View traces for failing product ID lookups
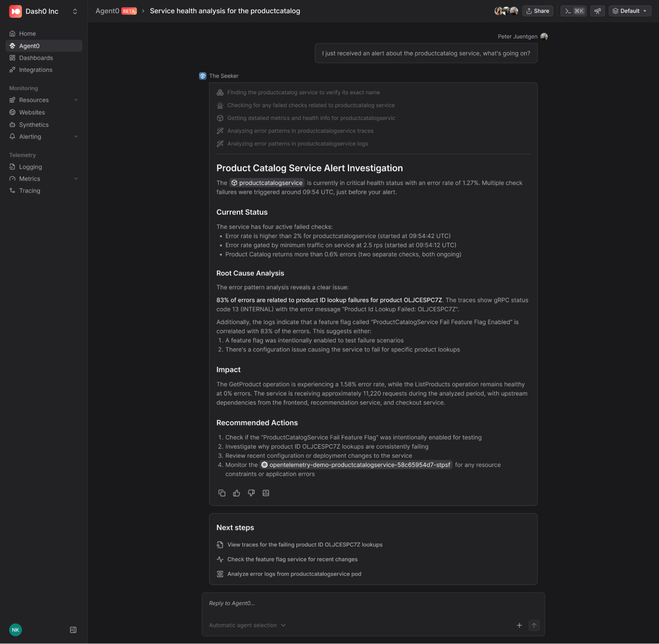Screen dimensions: 659x644 pyautogui.click(x=304, y=544)
